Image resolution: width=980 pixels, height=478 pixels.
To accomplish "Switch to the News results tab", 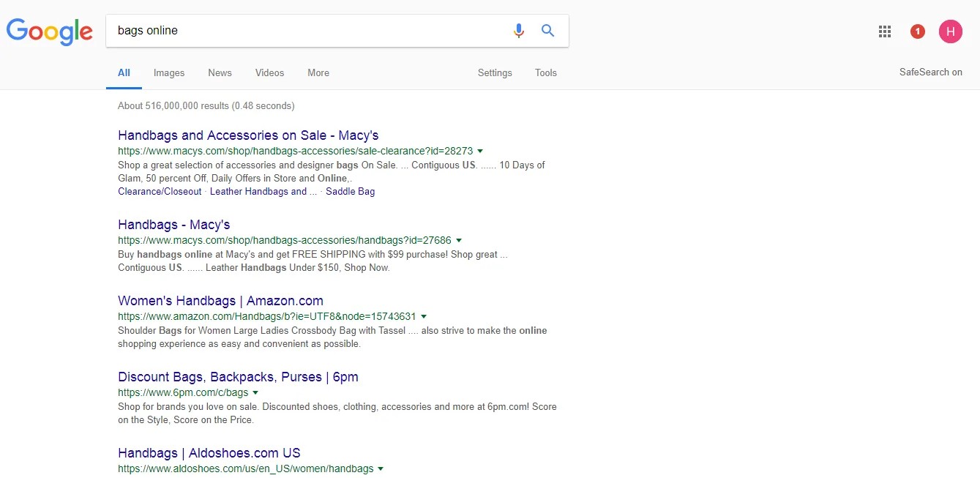I will pyautogui.click(x=220, y=72).
